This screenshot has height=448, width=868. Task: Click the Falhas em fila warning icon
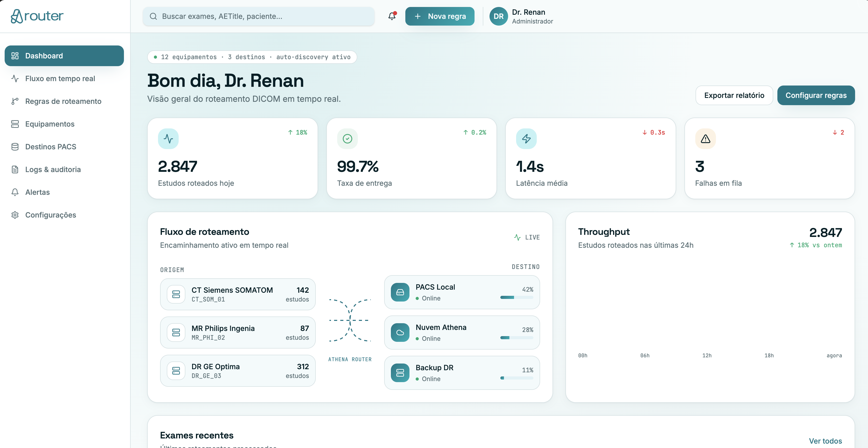[706, 138]
